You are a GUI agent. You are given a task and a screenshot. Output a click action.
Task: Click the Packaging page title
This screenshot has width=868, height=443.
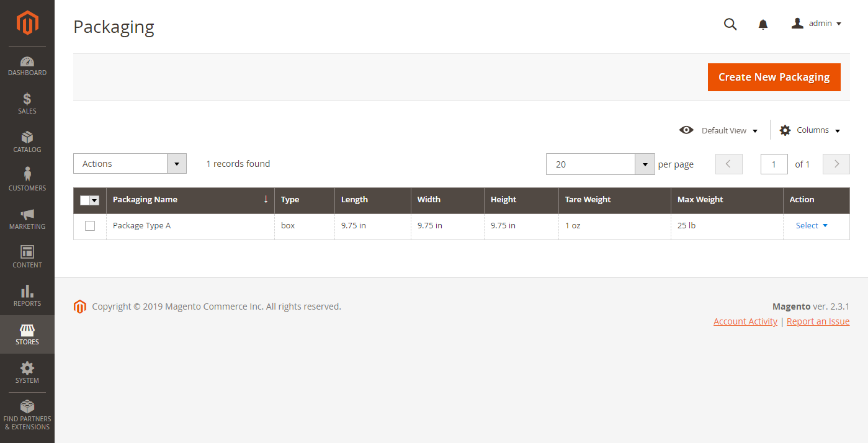point(114,27)
